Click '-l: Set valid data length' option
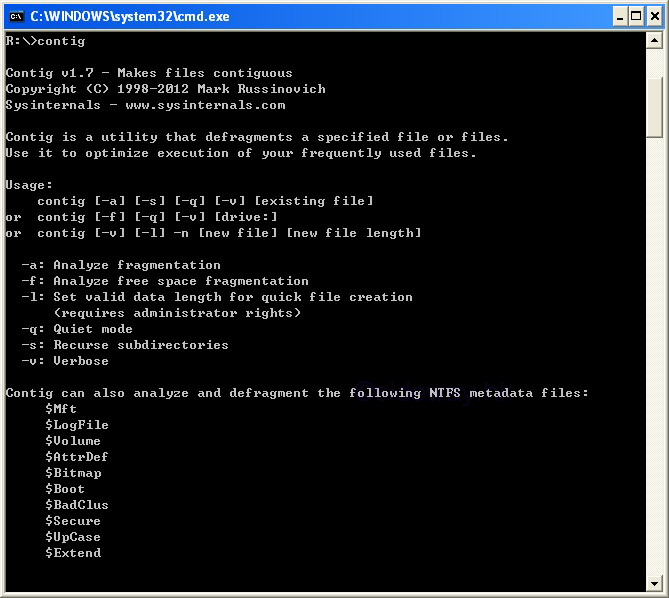 [217, 297]
